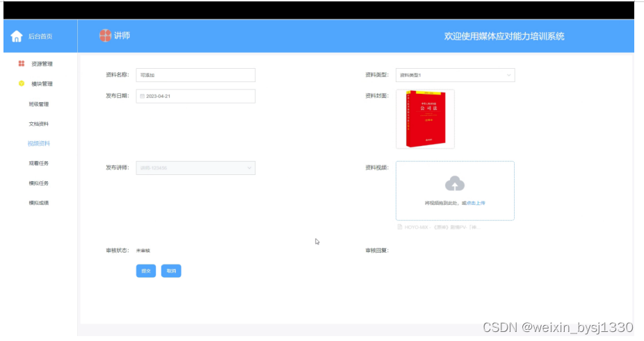Click the uploaded HOYO-MIX file name
This screenshot has width=644, height=341.
(442, 227)
